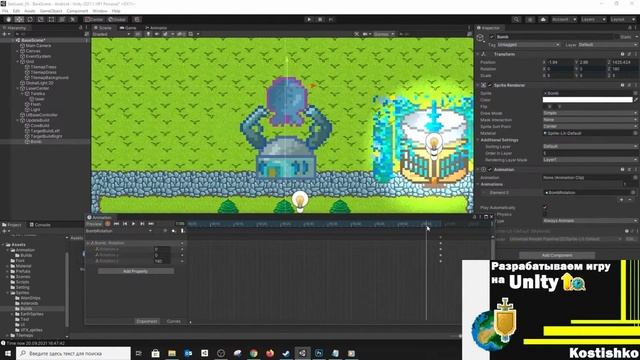Open the Layer Default dropdown in Inspector

tap(608, 44)
